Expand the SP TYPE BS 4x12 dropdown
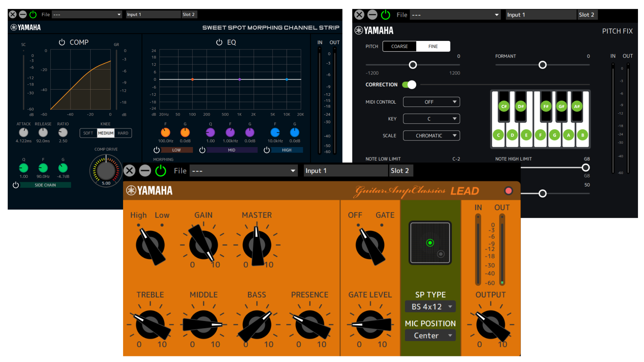The height and width of the screenshot is (362, 644). click(430, 307)
